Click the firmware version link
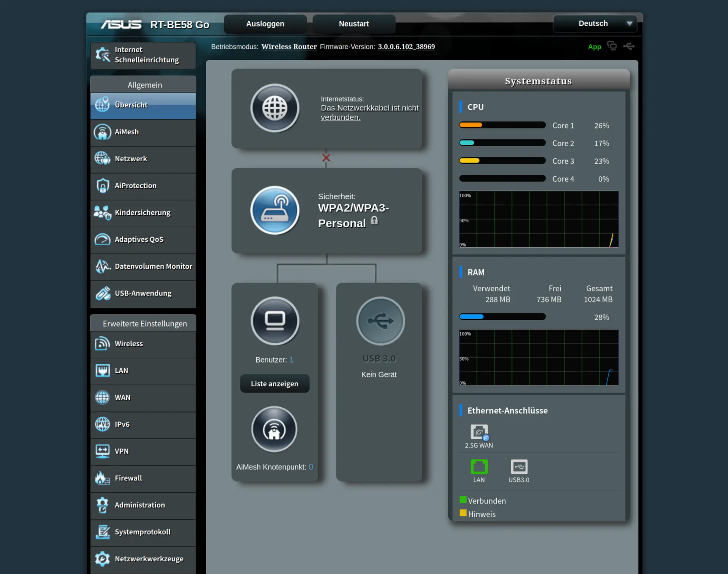 (406, 47)
